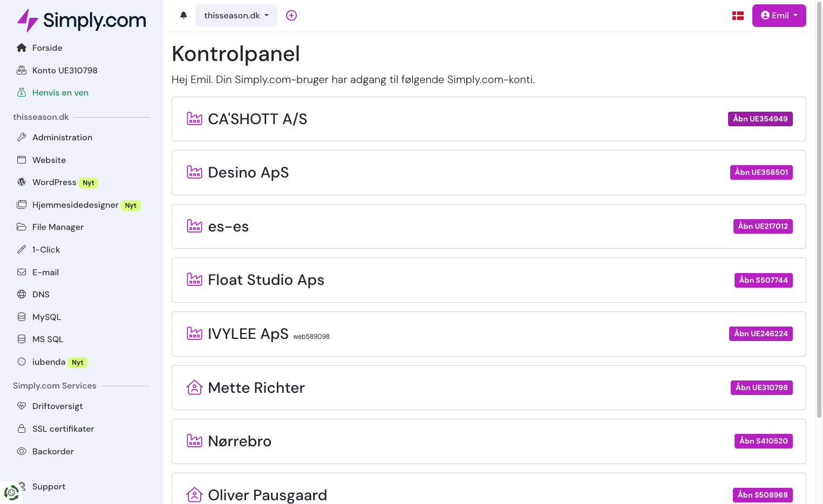Viewport: 823px width, 504px height.
Task: Click the Åbn UE217012 button
Action: (763, 226)
